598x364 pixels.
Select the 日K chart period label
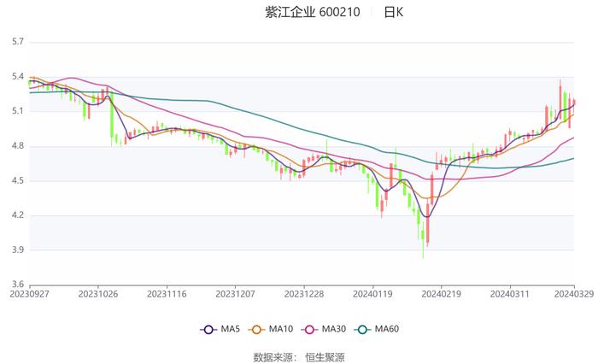pos(393,12)
